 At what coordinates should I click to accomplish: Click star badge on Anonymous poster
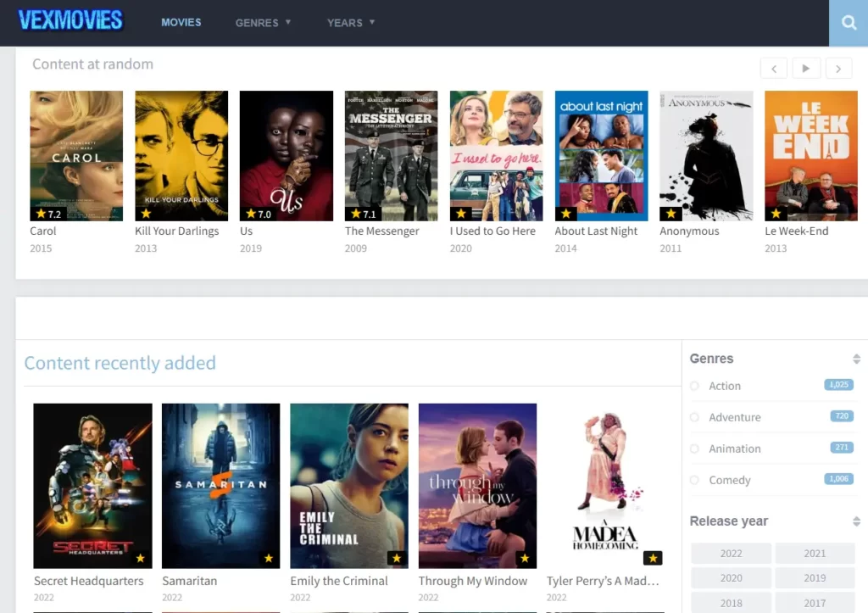(x=670, y=214)
